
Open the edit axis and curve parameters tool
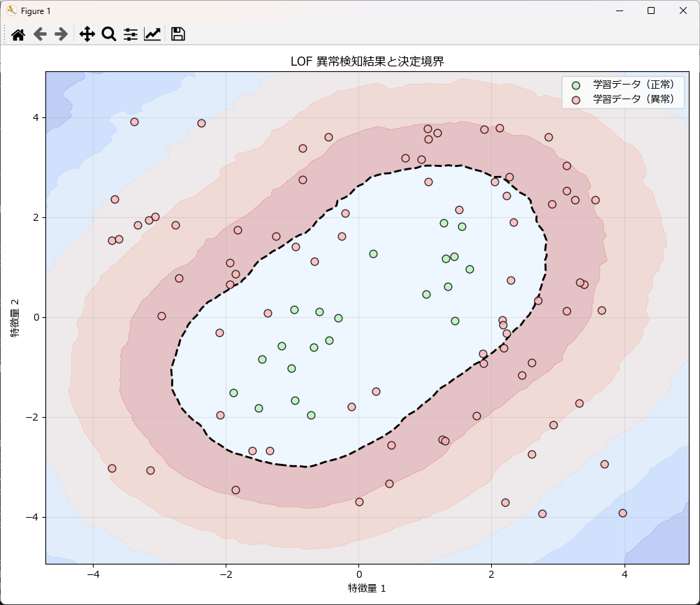click(x=152, y=34)
